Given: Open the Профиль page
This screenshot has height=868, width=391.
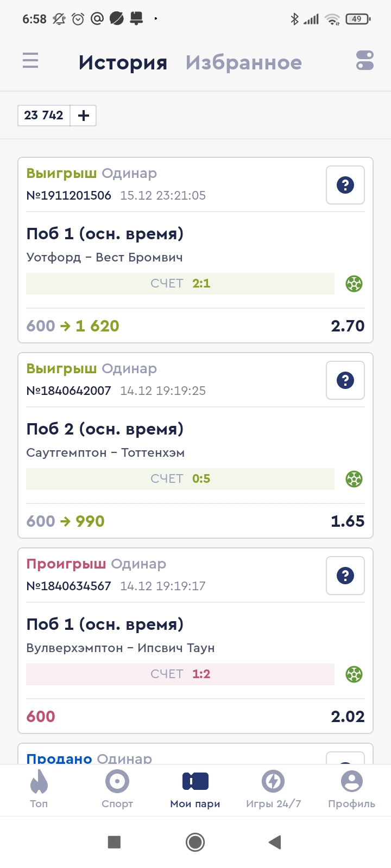Looking at the screenshot, I should pos(351,789).
